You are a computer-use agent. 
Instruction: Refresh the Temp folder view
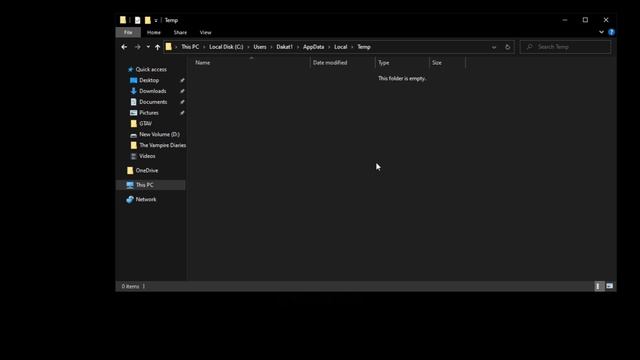(x=507, y=47)
